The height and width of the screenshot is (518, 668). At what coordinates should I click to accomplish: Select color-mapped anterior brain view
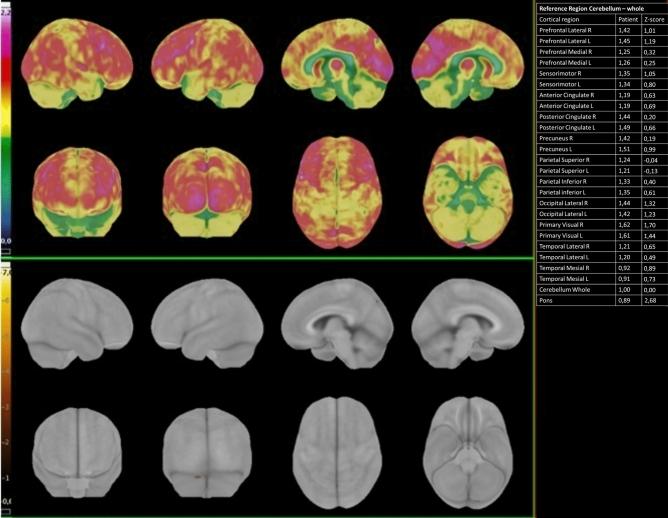point(77,192)
